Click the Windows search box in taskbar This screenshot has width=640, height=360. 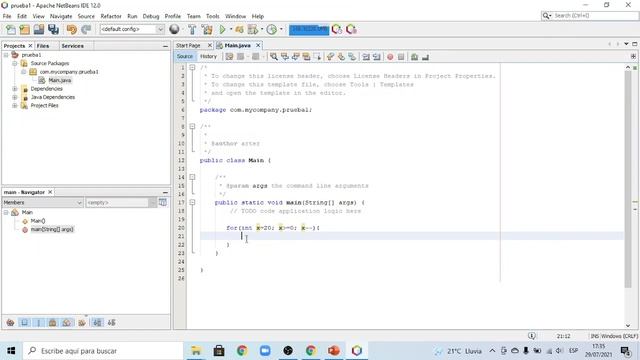[x=103, y=351]
